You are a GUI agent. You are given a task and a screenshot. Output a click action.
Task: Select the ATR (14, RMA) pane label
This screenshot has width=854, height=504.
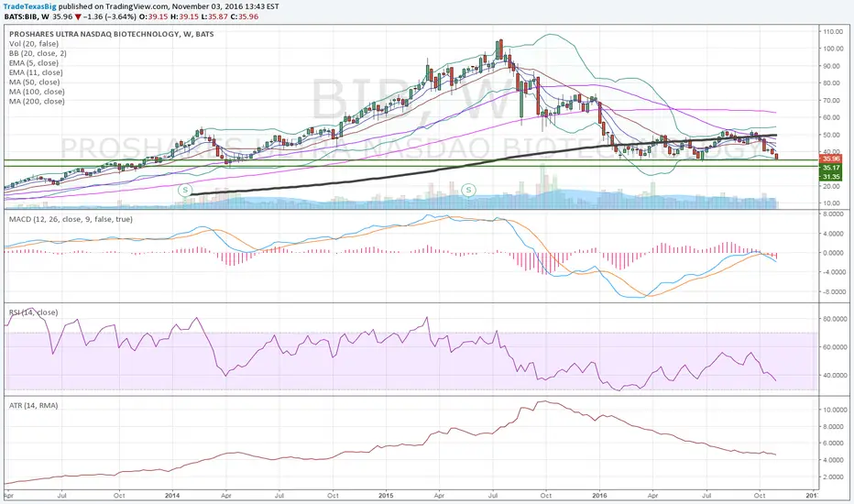click(33, 405)
